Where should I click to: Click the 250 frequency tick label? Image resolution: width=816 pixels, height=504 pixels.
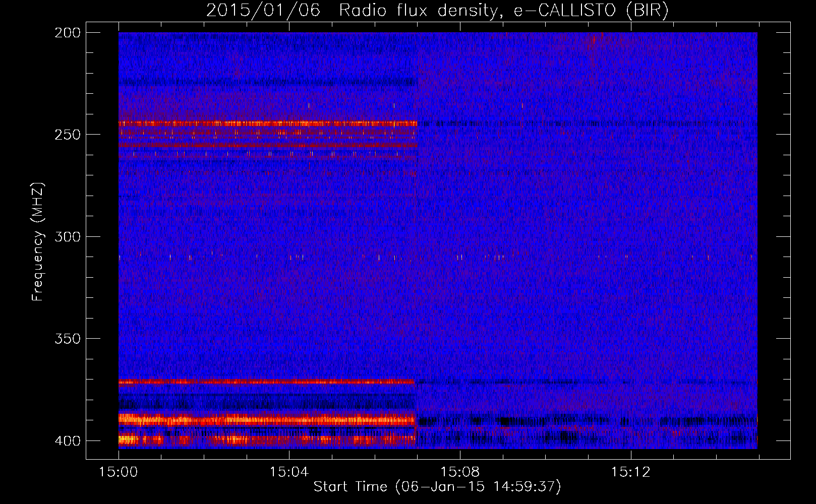point(68,135)
